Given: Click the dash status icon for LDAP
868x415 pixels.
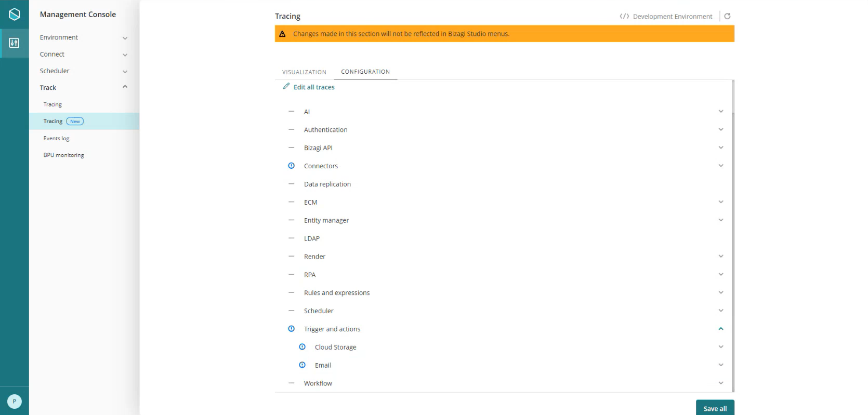Looking at the screenshot, I should (291, 238).
